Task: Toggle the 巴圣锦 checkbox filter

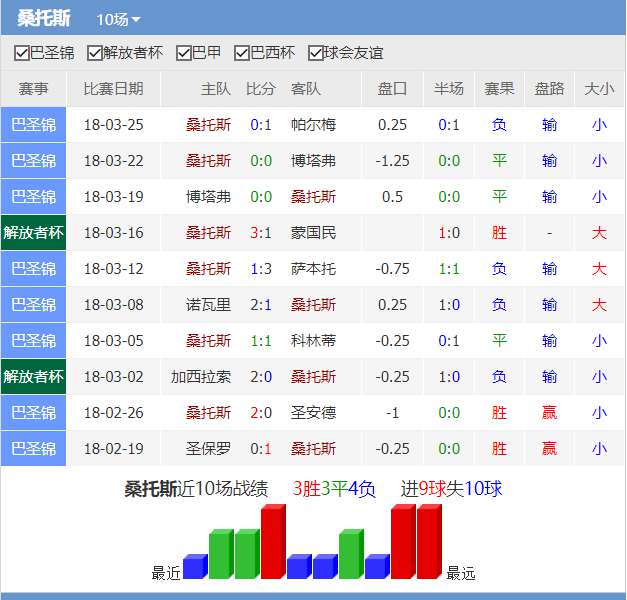Action: [22, 53]
